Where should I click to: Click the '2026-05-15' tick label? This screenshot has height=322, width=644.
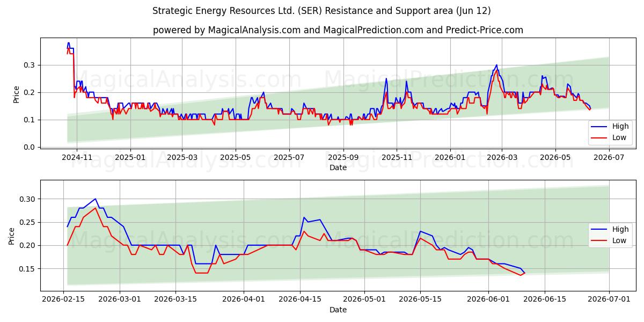(x=421, y=299)
